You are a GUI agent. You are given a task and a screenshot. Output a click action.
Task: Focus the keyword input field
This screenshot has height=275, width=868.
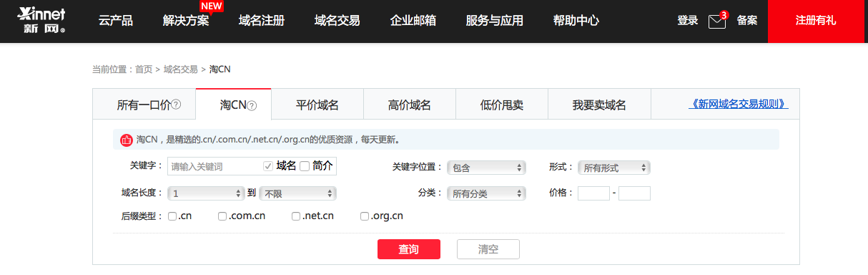point(214,166)
